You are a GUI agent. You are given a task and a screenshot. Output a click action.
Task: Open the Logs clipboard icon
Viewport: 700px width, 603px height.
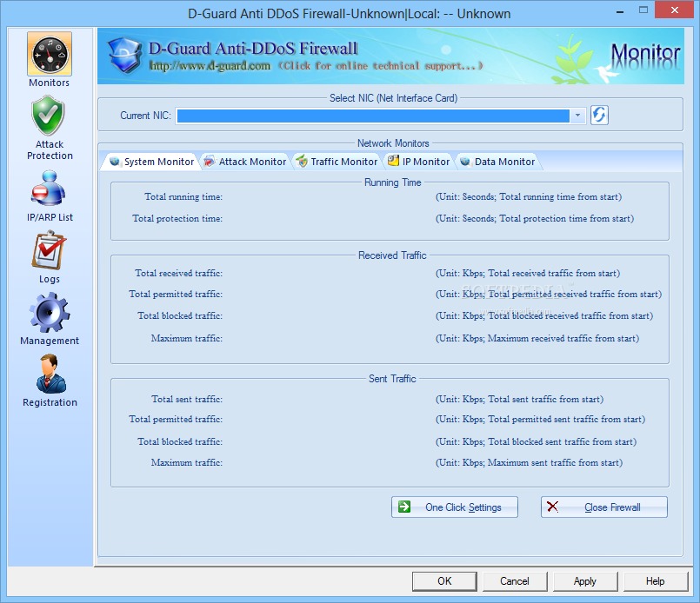(49, 250)
